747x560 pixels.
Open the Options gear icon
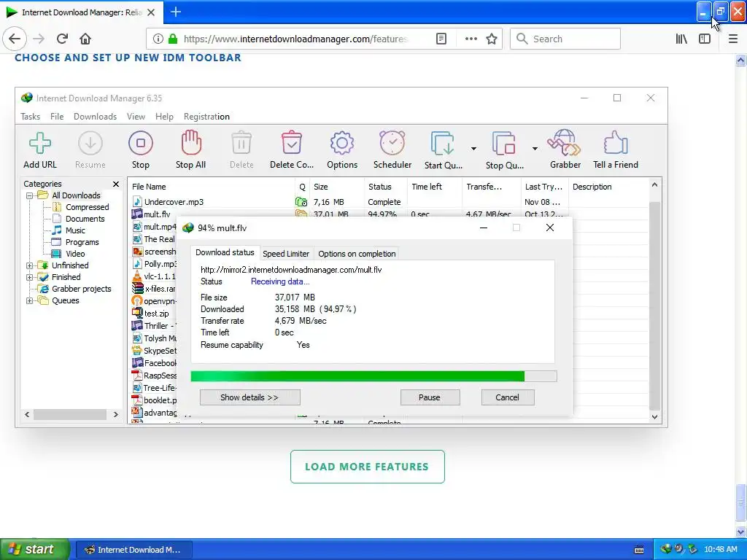pyautogui.click(x=342, y=143)
